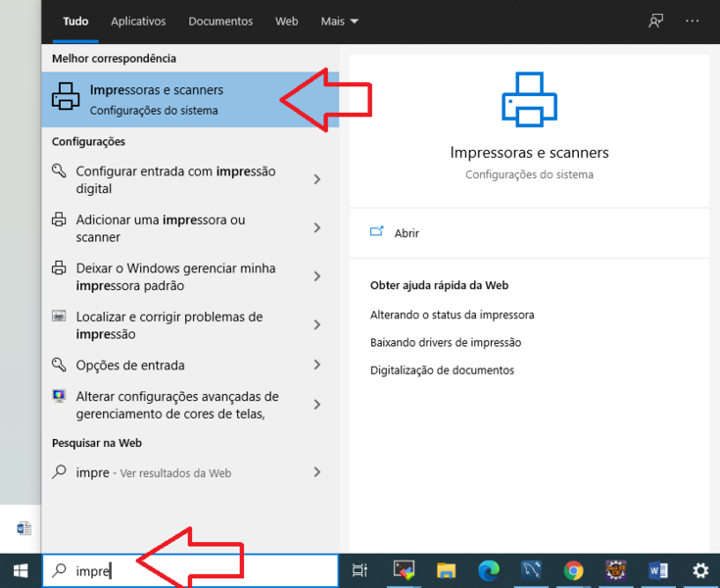Switch to the Aplicativos tab
The width and height of the screenshot is (720, 588).
coord(138,22)
